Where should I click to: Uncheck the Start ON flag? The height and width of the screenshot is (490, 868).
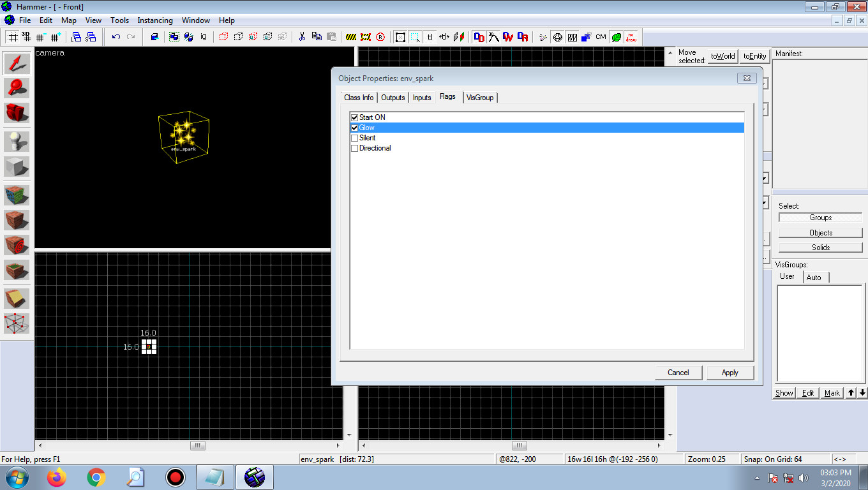coord(354,117)
